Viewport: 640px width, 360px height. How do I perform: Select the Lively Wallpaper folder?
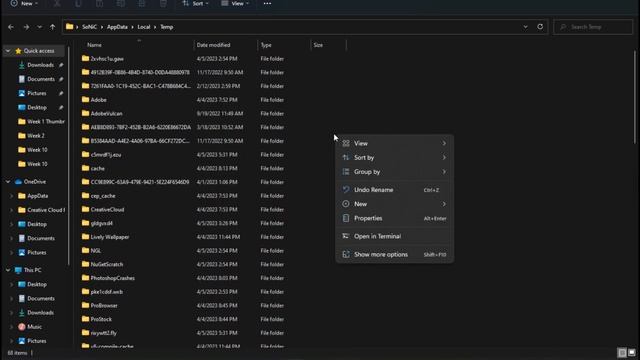[109, 237]
